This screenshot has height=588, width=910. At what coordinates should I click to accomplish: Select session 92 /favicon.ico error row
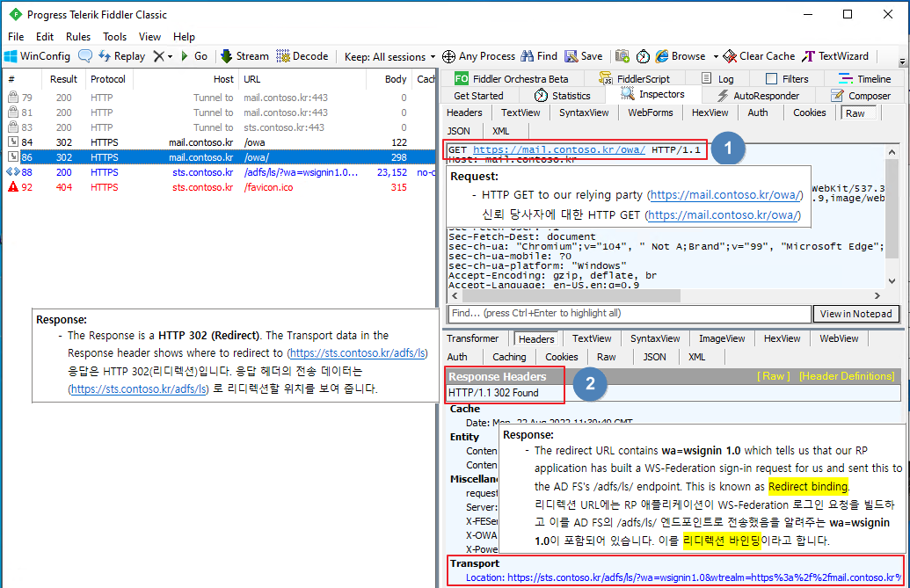click(218, 187)
